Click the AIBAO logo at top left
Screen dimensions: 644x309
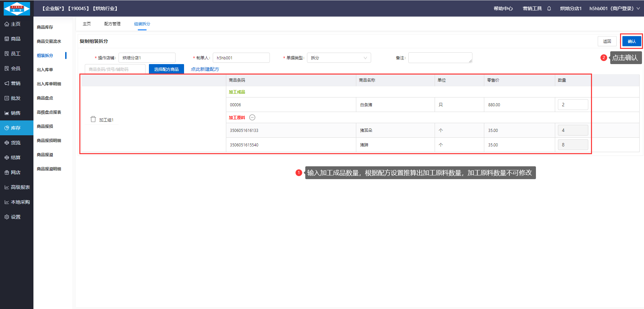click(17, 8)
